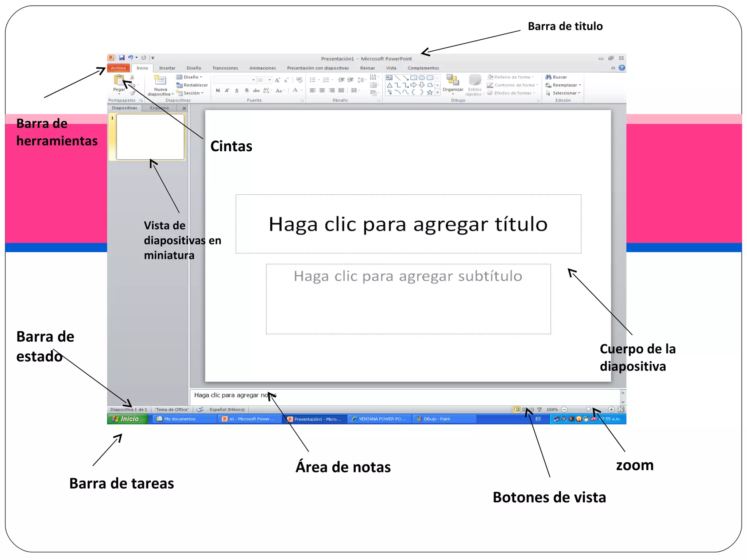
Task: Click the increase font size icon
Action: 277,80
